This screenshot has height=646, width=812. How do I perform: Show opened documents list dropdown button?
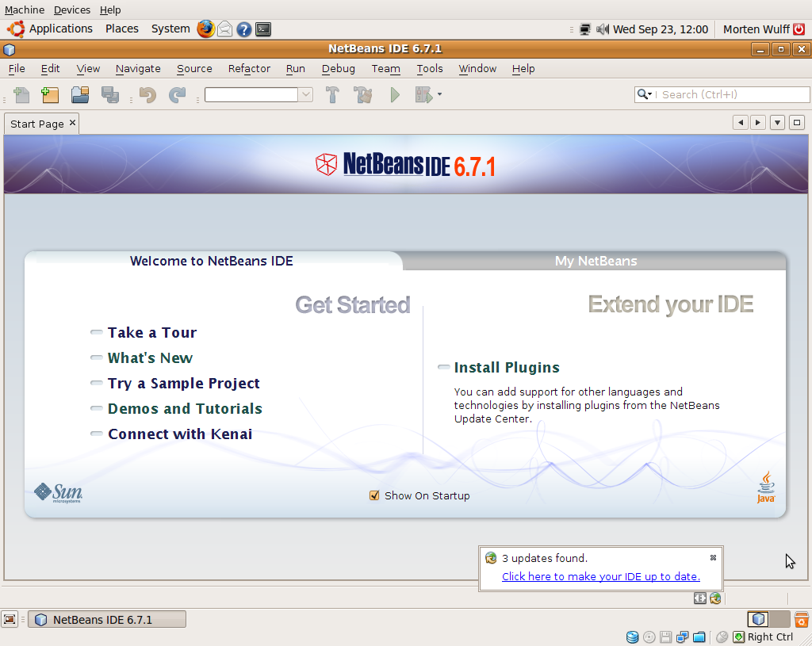pos(777,123)
